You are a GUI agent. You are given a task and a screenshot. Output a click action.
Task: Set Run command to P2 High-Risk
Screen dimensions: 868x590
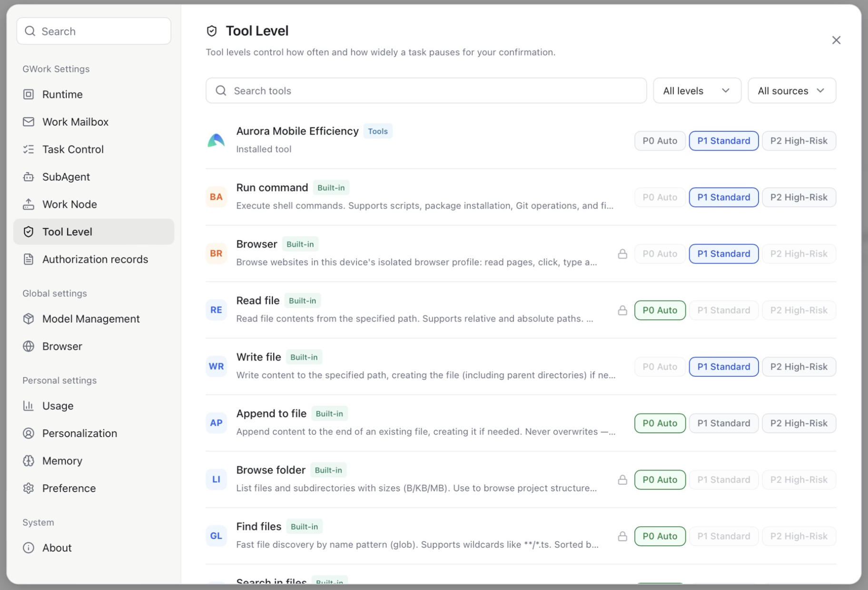[799, 197]
